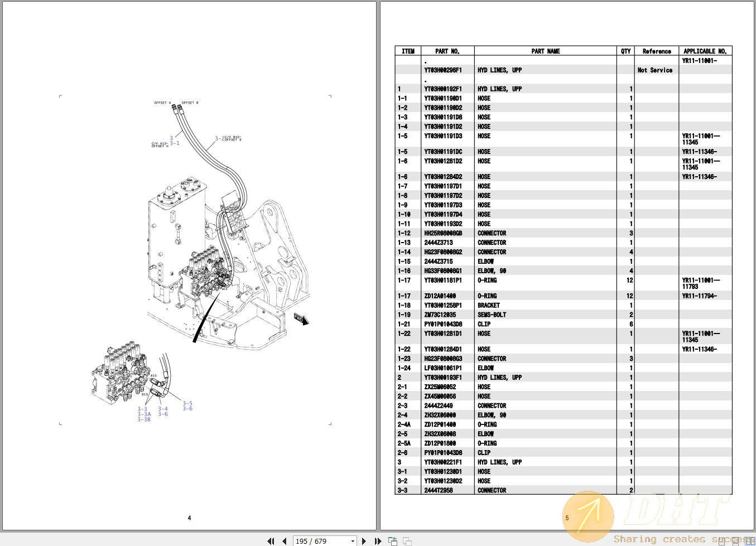Click item number 2-5A in table
Image resolution: width=756 pixels, height=546 pixels.
coord(404,444)
